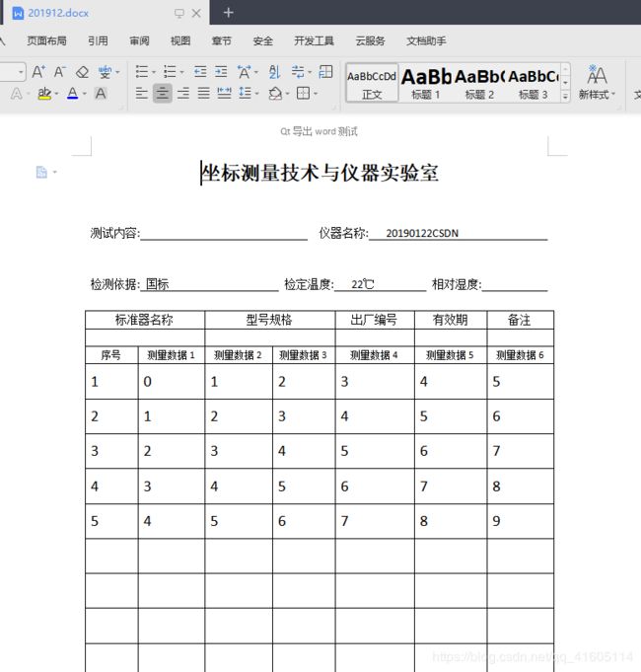The width and height of the screenshot is (641, 672).
Task: Click the text highlight color icon
Action: click(44, 94)
